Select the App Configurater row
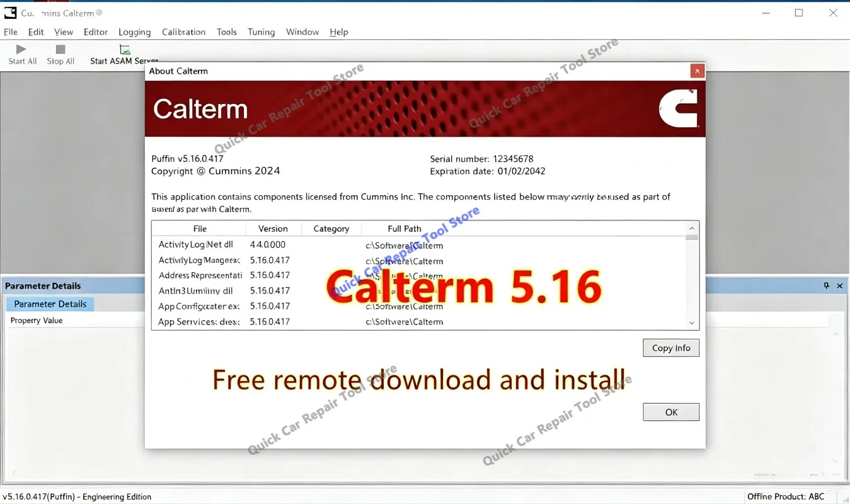 click(x=418, y=306)
